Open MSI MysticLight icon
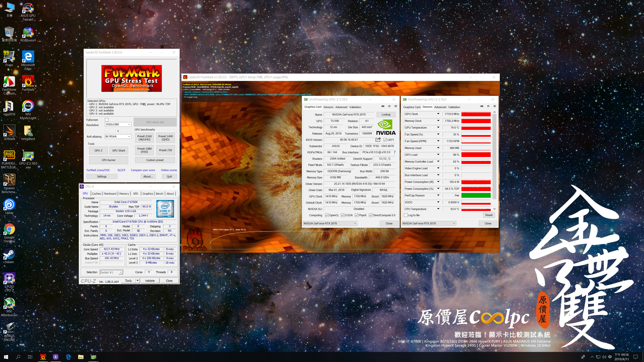644x362 pixels. click(x=28, y=110)
